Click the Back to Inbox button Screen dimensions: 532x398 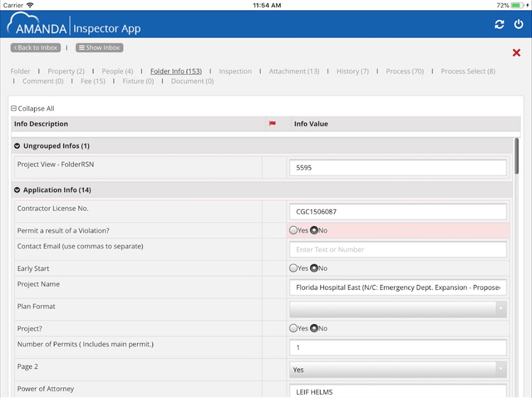coord(35,48)
